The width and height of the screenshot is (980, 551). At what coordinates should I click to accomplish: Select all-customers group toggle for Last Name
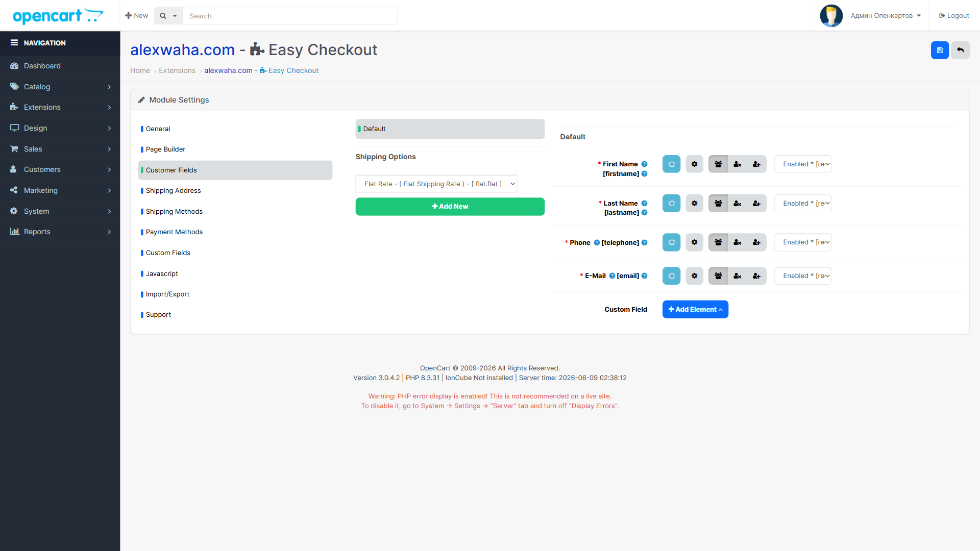pos(718,204)
